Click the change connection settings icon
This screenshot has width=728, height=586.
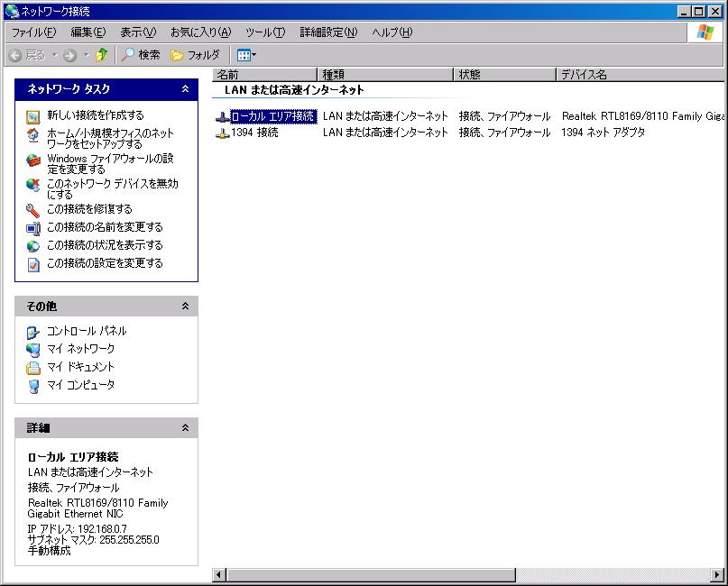point(33,264)
